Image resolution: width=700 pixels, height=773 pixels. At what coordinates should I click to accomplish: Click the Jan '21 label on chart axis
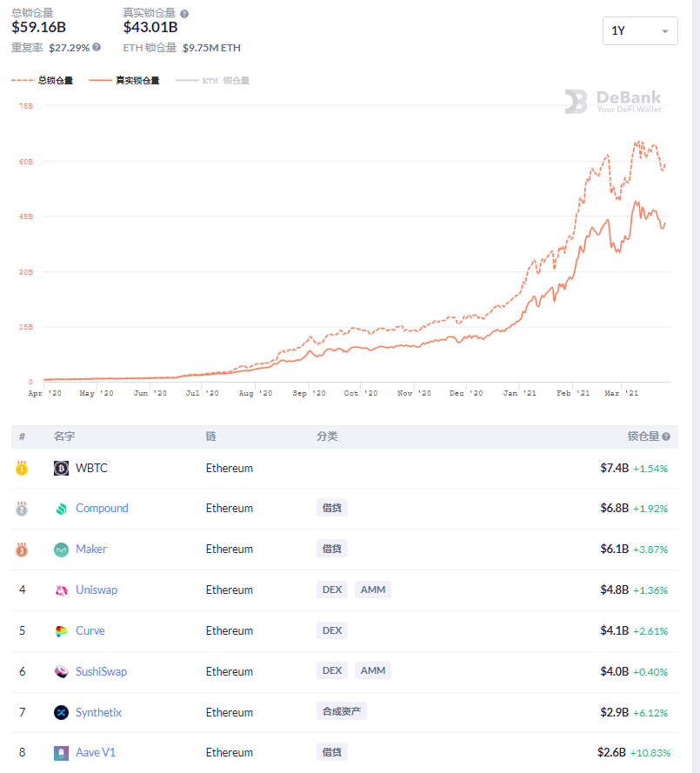(519, 393)
